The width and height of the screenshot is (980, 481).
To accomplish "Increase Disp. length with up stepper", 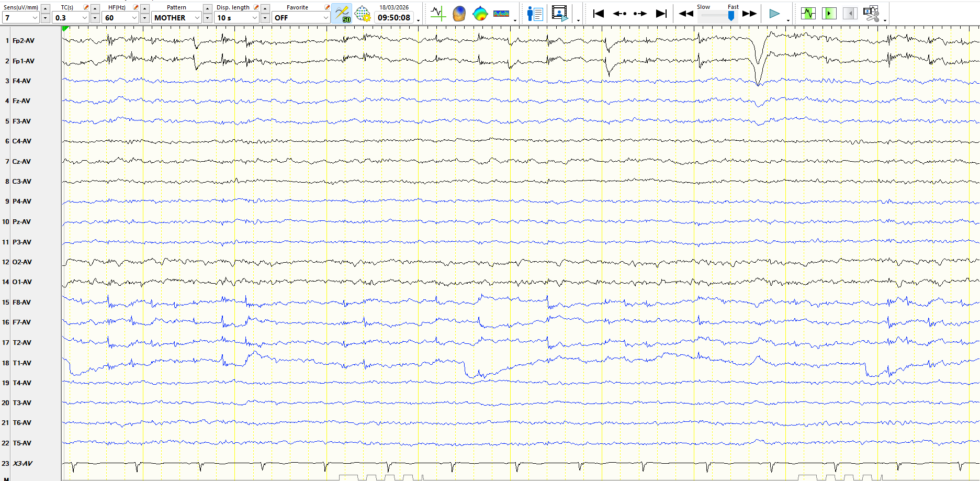I will (x=265, y=8).
